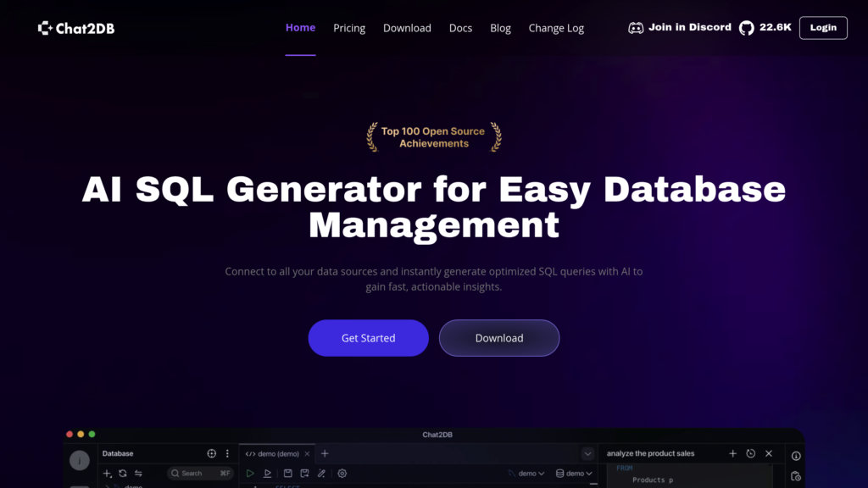The height and width of the screenshot is (488, 868).
Task: Select the Format SQL pen icon
Action: click(x=321, y=474)
